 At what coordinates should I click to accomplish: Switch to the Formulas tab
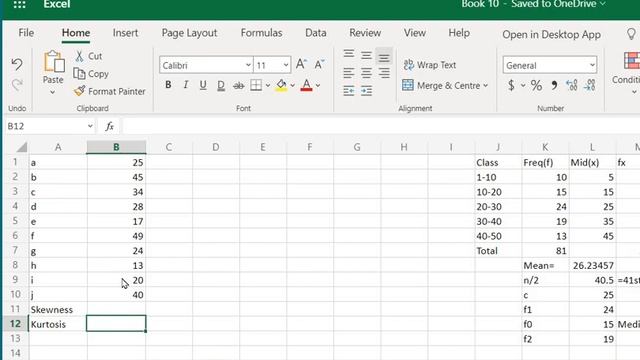(261, 33)
